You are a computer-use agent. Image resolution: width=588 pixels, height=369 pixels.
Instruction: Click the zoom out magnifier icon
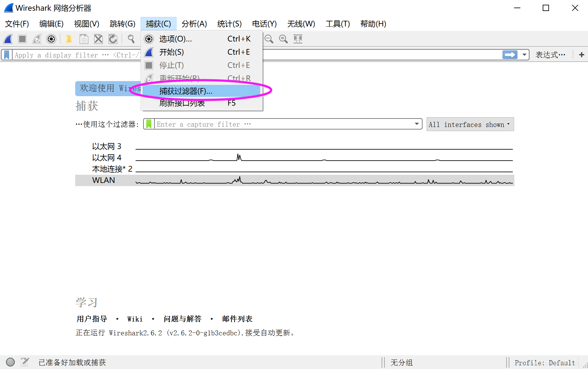(269, 39)
